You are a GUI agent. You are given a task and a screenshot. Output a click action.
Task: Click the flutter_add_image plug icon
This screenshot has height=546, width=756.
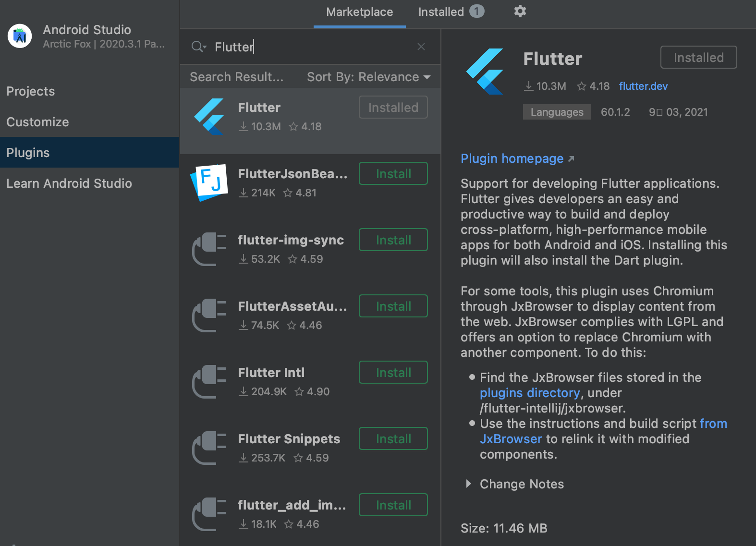pyautogui.click(x=209, y=514)
